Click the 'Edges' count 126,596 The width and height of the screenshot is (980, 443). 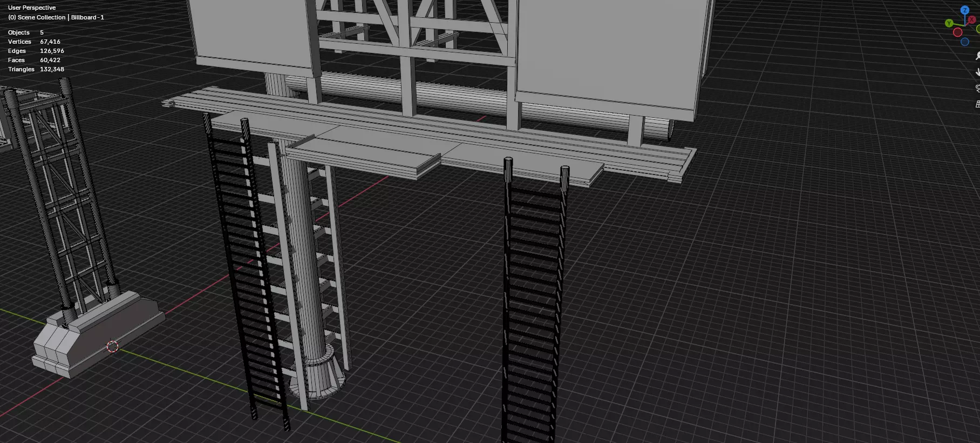(52, 51)
